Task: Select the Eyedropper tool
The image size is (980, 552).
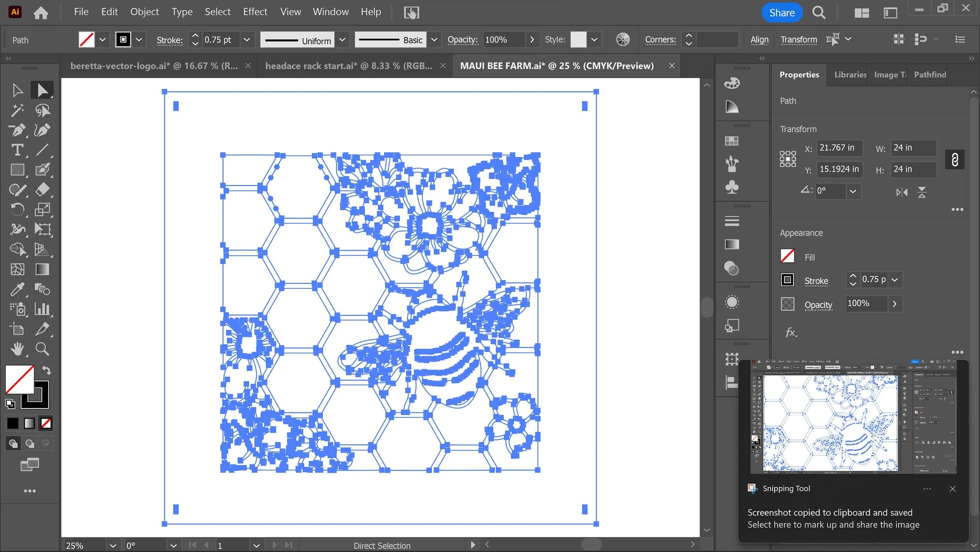Action: click(x=17, y=290)
